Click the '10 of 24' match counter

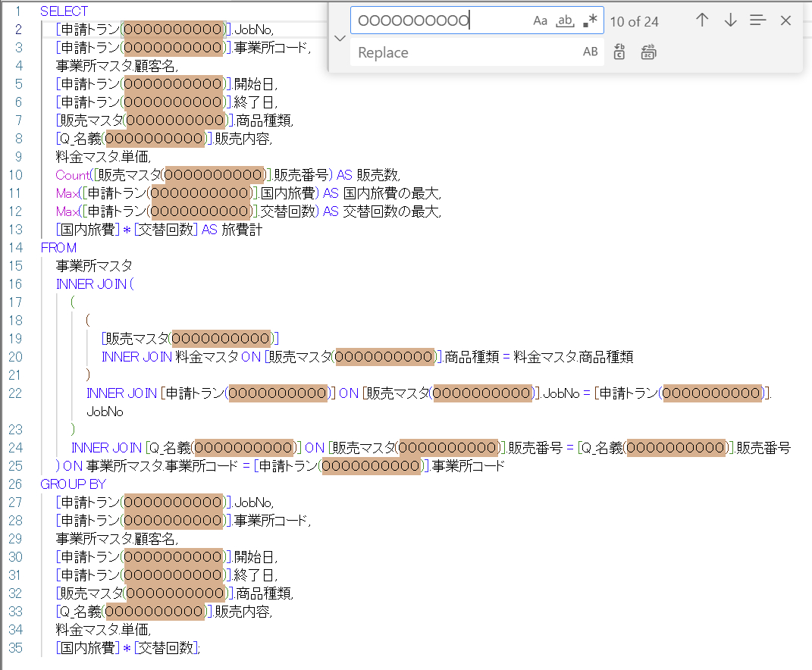[634, 22]
